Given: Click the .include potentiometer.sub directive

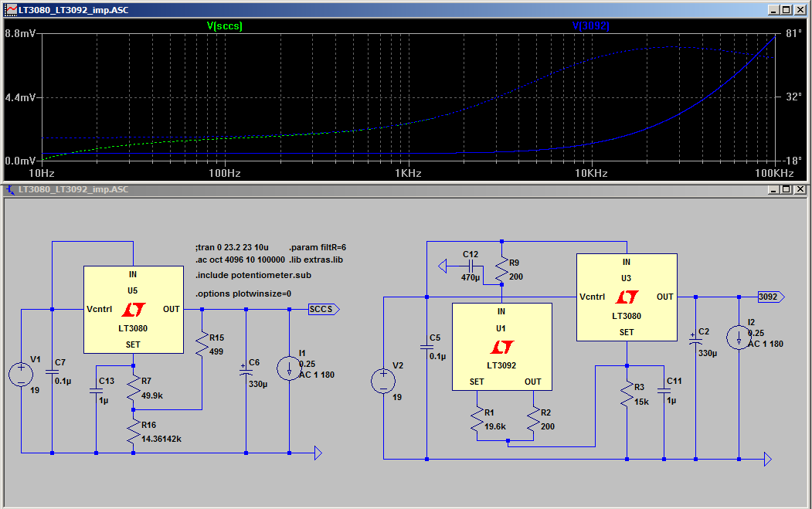Looking at the screenshot, I should [253, 275].
